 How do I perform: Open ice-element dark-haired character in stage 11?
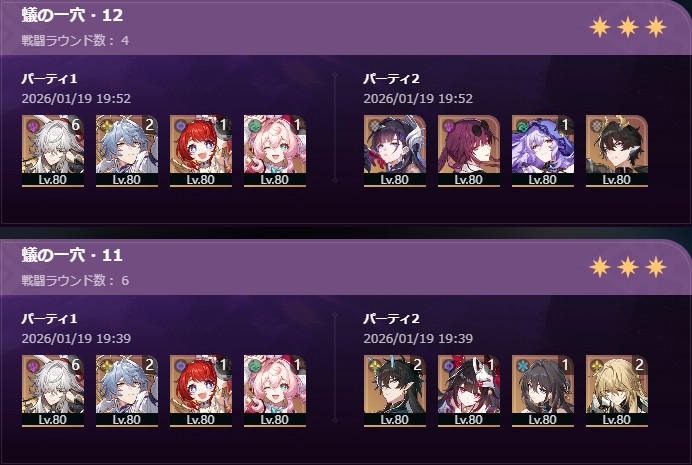point(543,390)
